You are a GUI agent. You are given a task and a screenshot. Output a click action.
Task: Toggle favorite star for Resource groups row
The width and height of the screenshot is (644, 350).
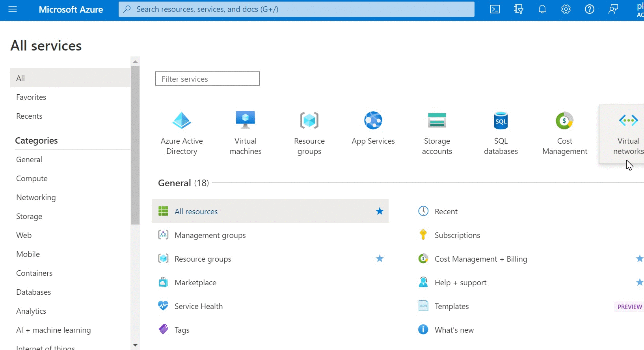(380, 258)
